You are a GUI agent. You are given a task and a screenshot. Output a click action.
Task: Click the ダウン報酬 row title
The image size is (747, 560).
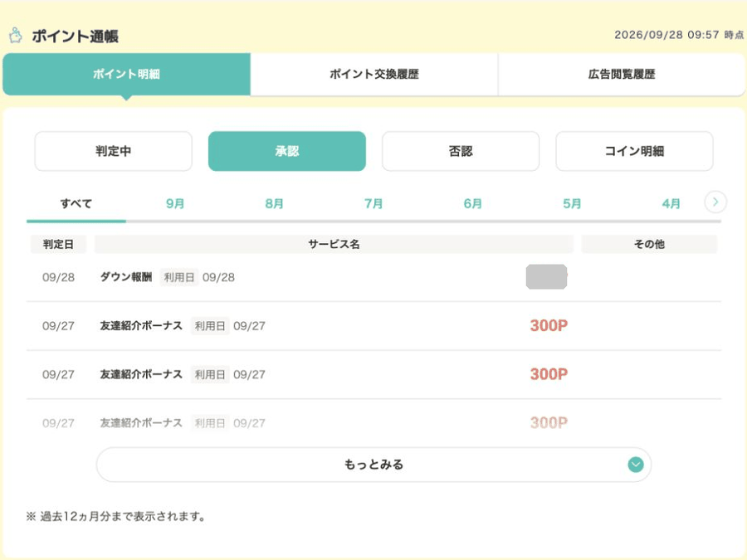point(126,277)
